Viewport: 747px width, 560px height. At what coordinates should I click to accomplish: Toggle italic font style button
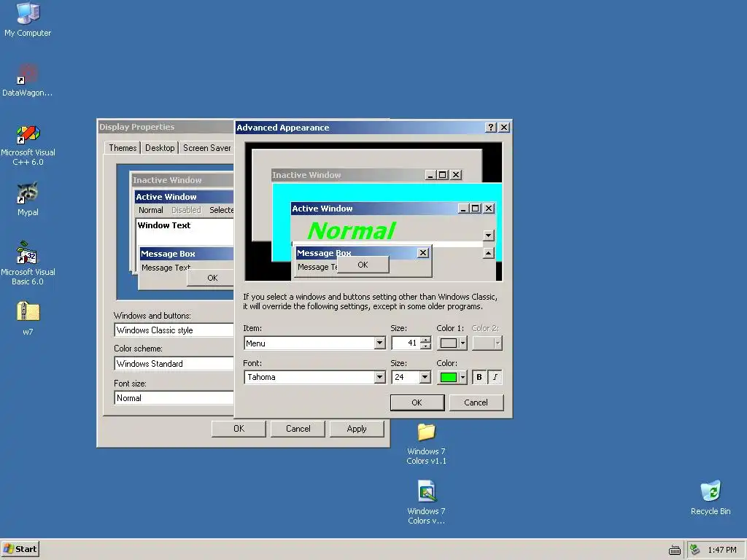click(x=495, y=377)
